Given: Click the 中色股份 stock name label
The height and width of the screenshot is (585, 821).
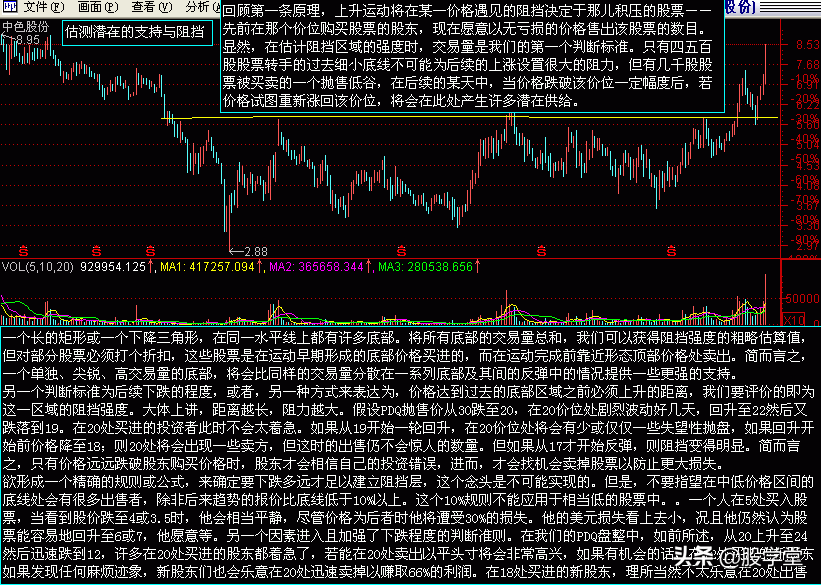Looking at the screenshot, I should point(25,27).
